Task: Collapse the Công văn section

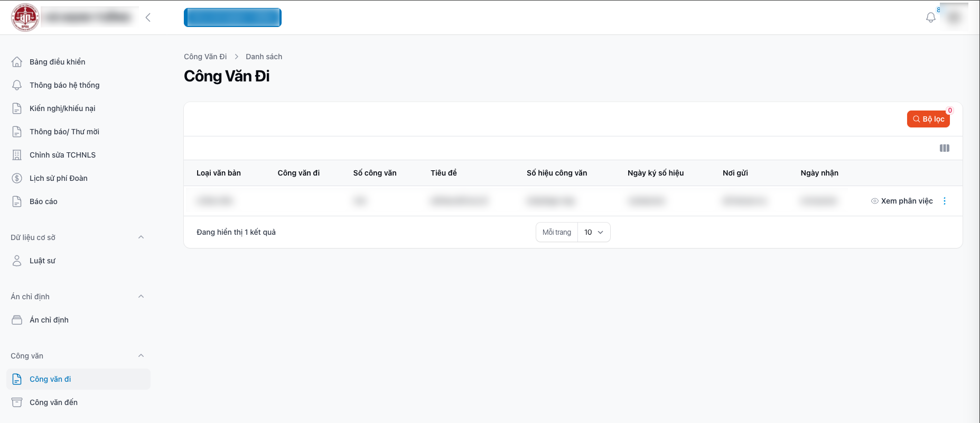Action: [x=141, y=356]
